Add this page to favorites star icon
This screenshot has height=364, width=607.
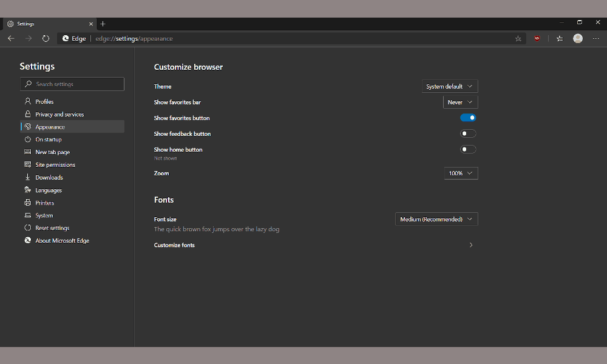518,38
